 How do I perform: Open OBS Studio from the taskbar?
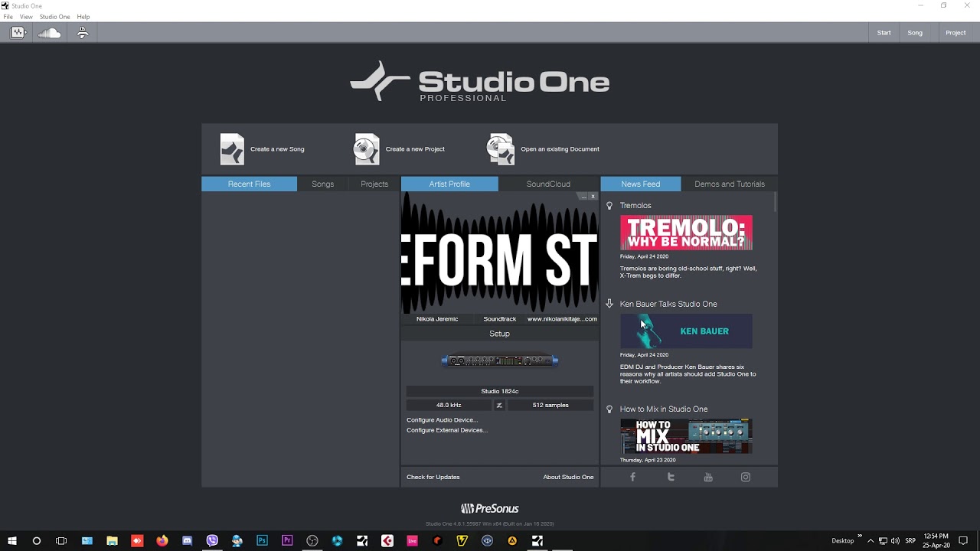(312, 540)
